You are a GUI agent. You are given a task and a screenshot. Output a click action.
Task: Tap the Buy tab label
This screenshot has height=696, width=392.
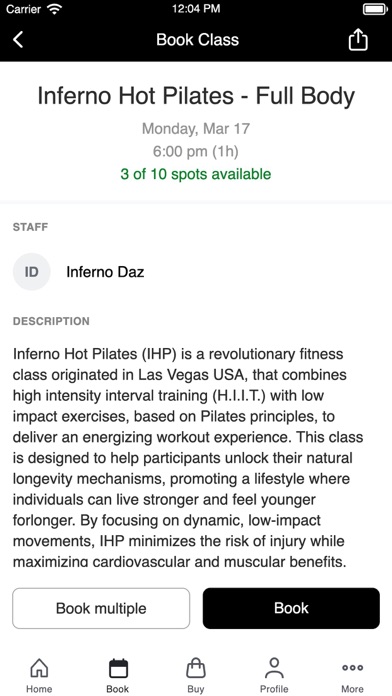click(196, 689)
